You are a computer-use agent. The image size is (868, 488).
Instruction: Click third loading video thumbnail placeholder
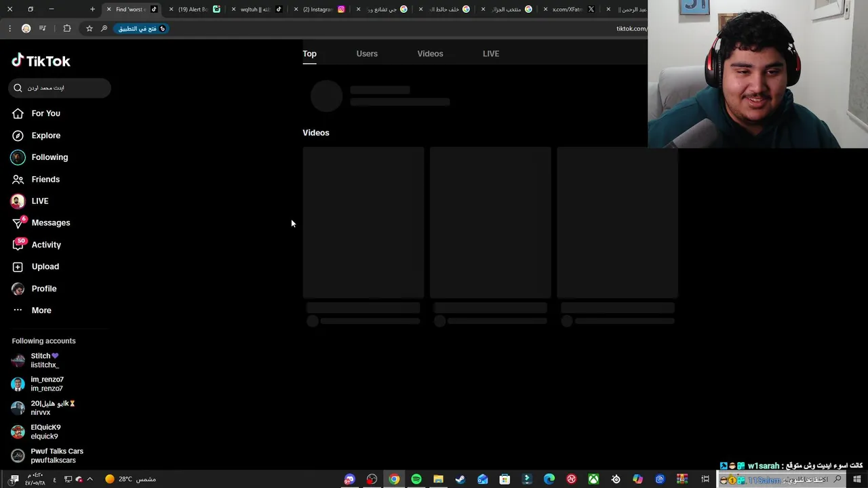click(617, 222)
